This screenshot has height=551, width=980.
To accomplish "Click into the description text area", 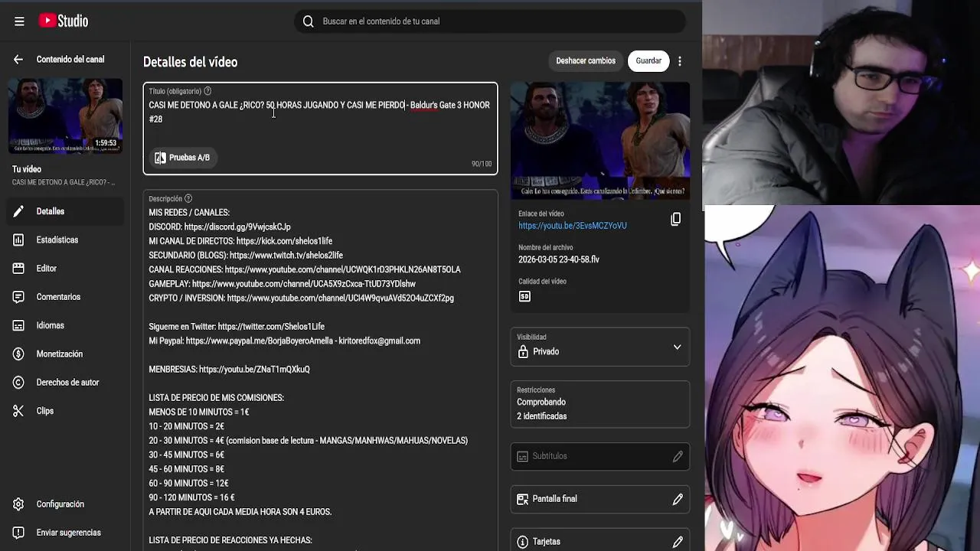I will pos(320,370).
